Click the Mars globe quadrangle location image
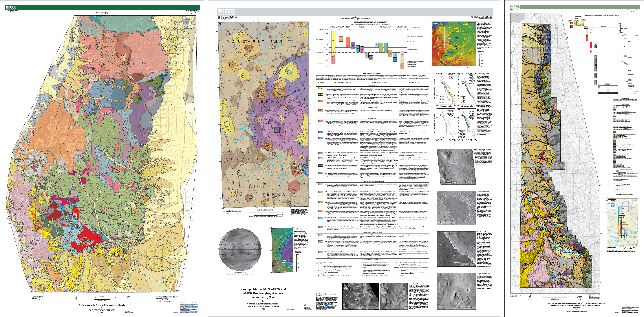The width and height of the screenshot is (644, 317). pyautogui.click(x=240, y=250)
